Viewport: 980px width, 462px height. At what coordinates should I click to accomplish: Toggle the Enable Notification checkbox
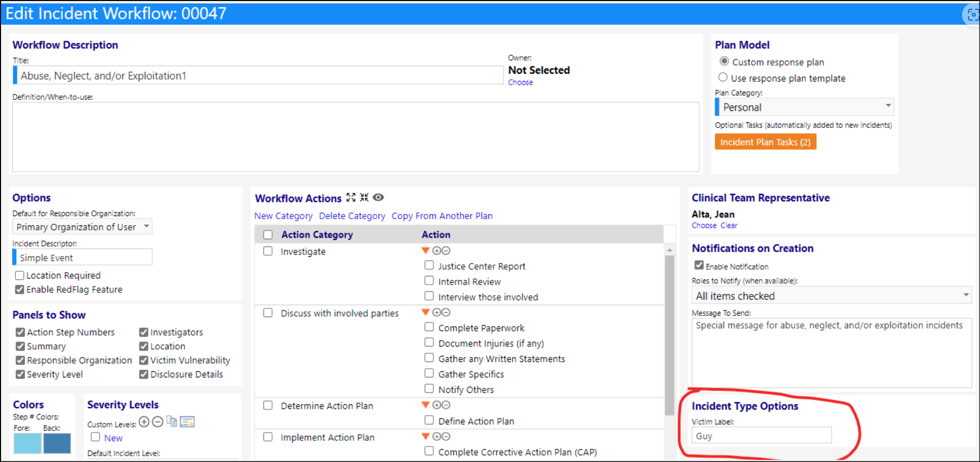699,265
